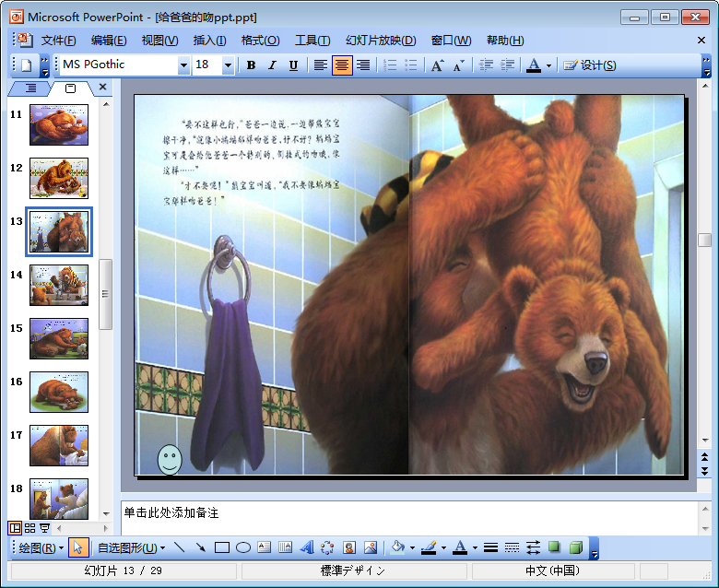
Task: Switch to Slide Sorter view
Action: (x=29, y=528)
